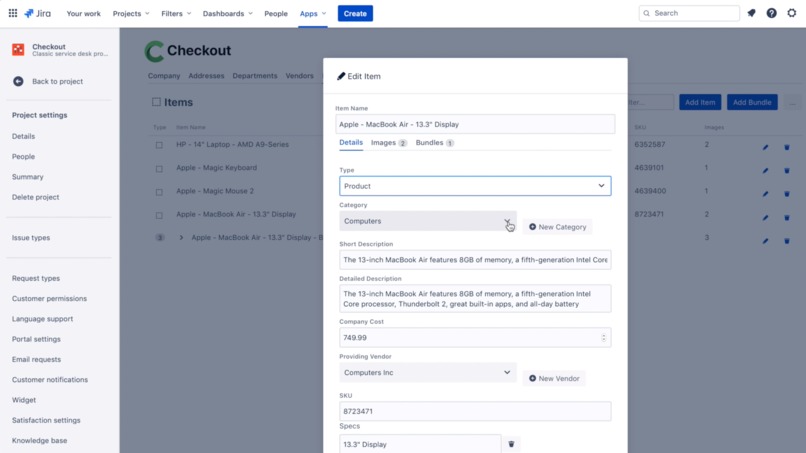806x453 pixels.
Task: Check the HP 14" Laptop row checkbox
Action: (x=159, y=145)
